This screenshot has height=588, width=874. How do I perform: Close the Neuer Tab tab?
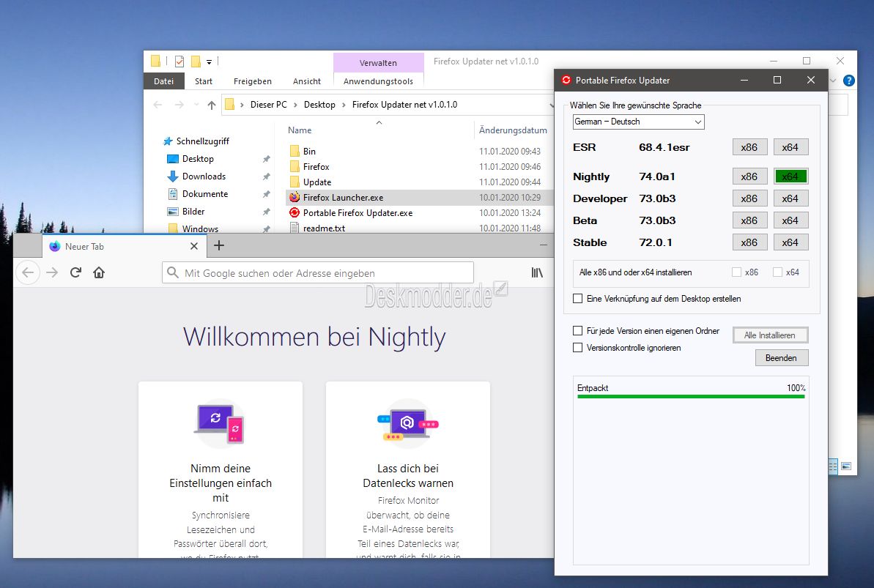point(194,246)
